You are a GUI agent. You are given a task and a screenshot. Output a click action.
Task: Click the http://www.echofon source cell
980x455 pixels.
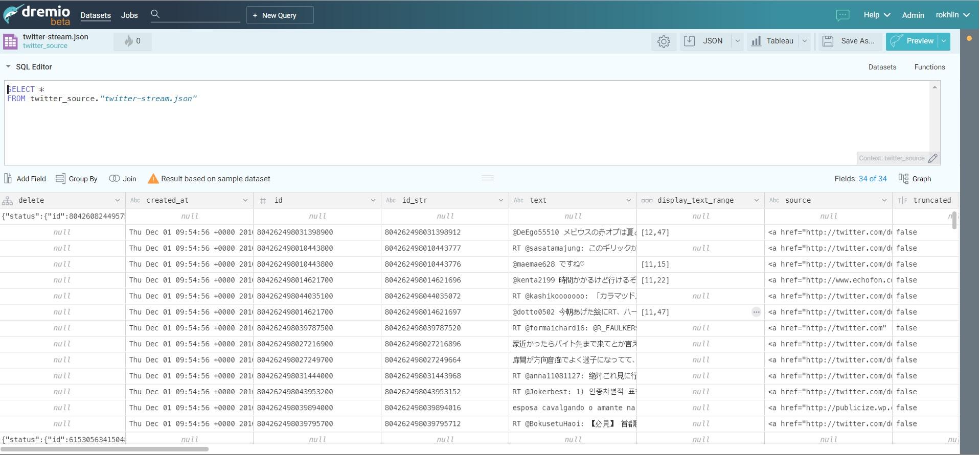pos(828,280)
